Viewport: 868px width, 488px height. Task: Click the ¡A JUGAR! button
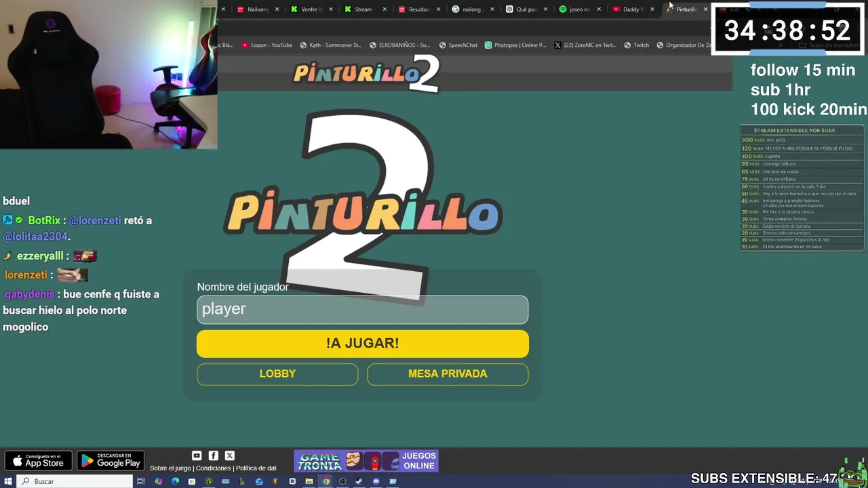[x=363, y=343]
